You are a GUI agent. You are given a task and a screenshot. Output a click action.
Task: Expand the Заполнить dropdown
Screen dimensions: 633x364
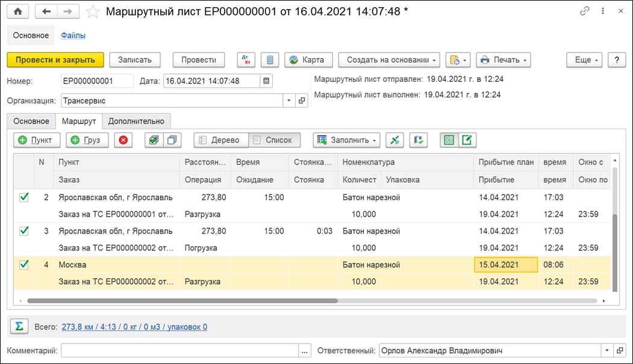(x=346, y=140)
